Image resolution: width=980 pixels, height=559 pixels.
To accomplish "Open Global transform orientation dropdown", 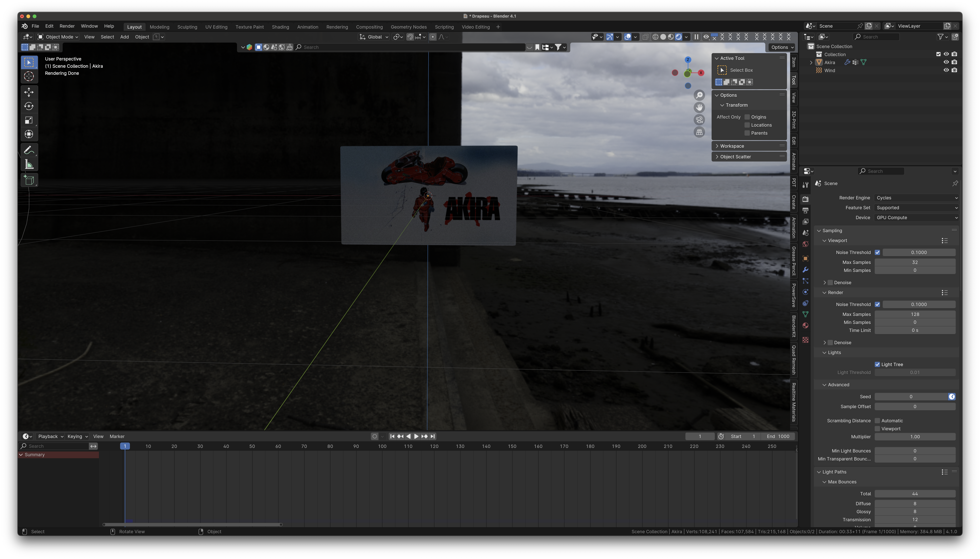I will (374, 37).
